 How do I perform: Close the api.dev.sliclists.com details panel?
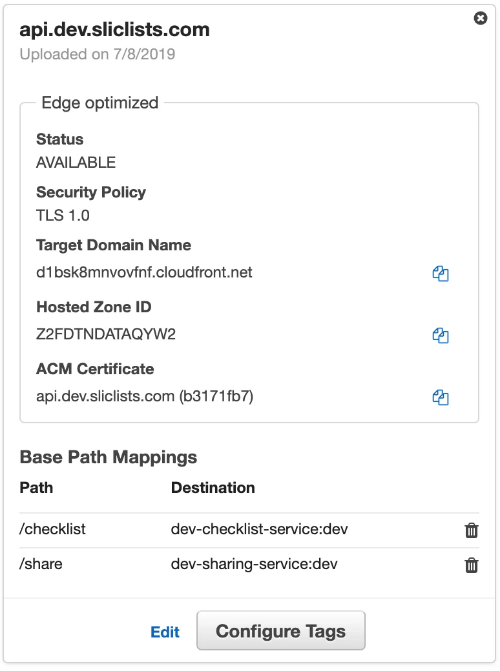(x=480, y=18)
